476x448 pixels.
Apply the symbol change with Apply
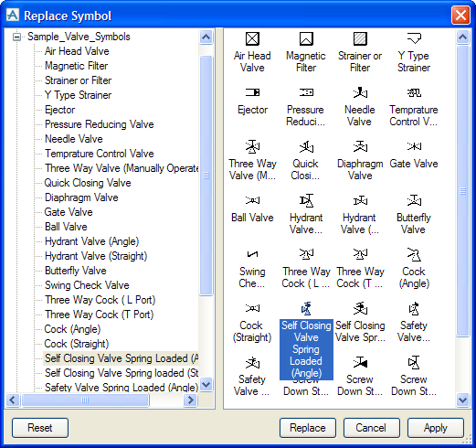point(436,428)
